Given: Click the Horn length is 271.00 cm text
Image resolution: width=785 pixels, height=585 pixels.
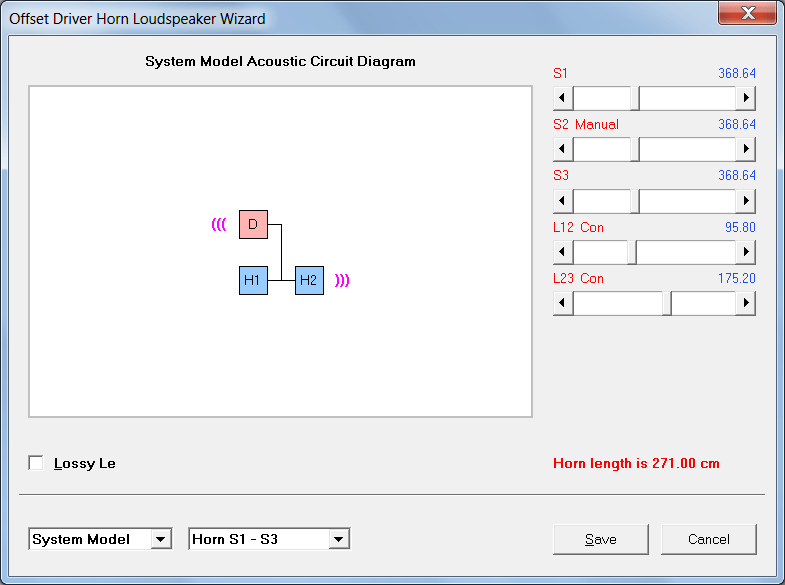Looking at the screenshot, I should (636, 463).
